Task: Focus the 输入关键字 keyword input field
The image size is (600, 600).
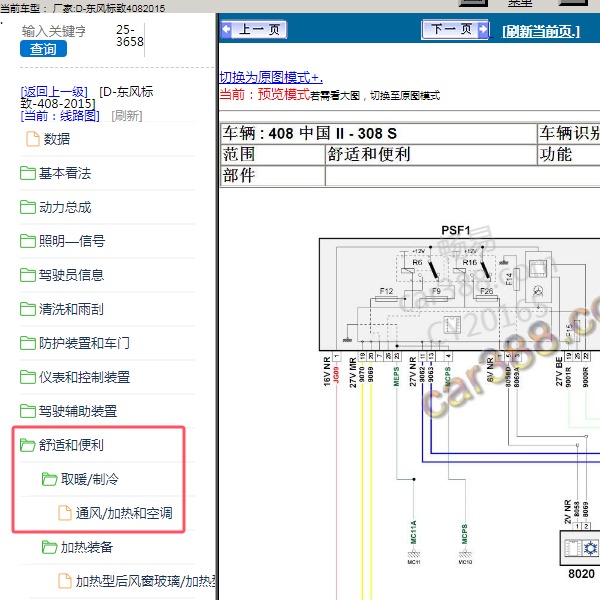Action: pyautogui.click(x=54, y=31)
